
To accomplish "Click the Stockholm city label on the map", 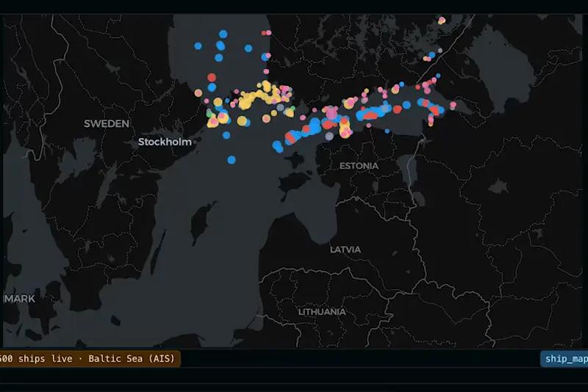I will click(165, 142).
